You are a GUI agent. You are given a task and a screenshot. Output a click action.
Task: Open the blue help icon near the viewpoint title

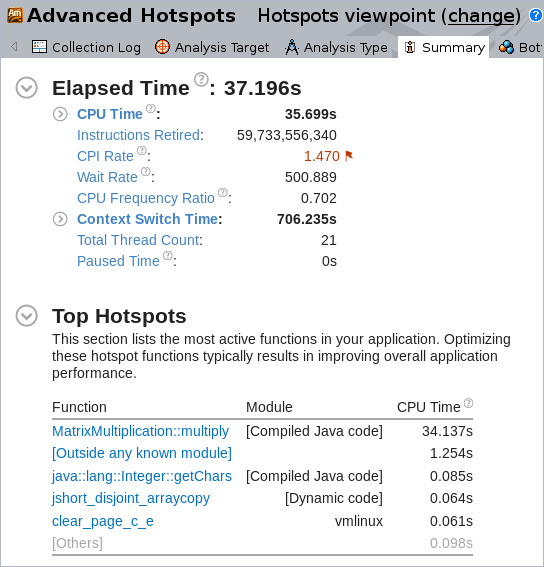pos(536,15)
